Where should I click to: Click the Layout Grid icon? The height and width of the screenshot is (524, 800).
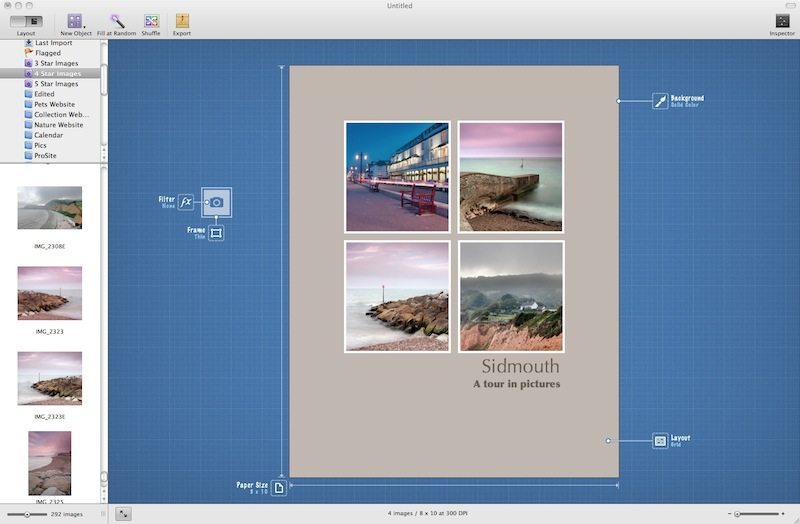660,441
